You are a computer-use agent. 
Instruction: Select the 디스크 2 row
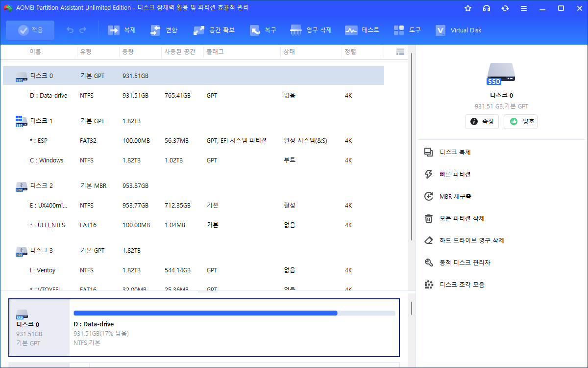[x=194, y=186]
